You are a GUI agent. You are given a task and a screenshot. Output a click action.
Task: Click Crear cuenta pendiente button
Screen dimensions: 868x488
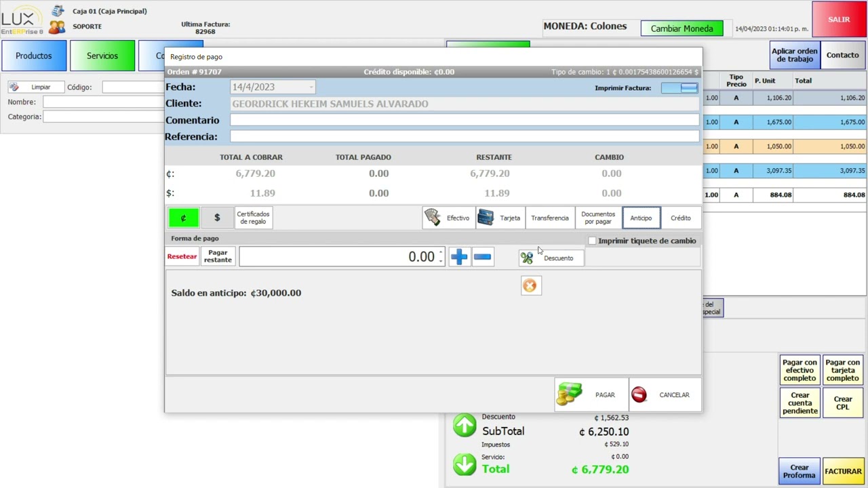point(800,403)
